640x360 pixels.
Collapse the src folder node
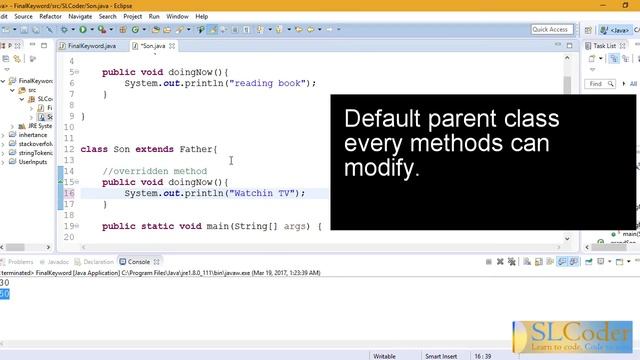(12, 90)
